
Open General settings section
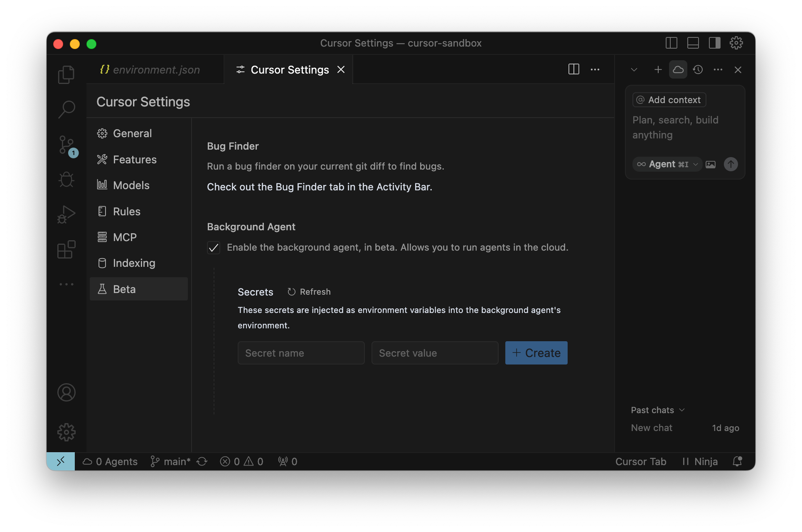(139, 133)
